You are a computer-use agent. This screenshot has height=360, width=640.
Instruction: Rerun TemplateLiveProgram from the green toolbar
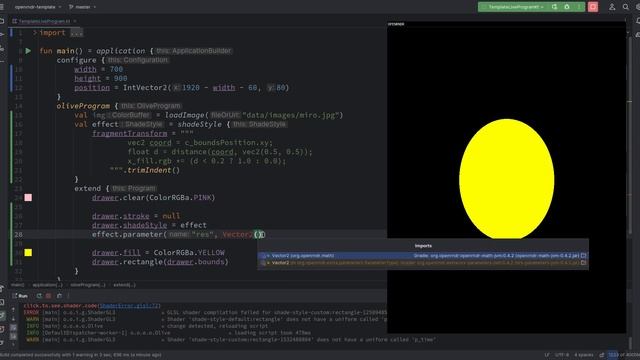[x=555, y=7]
